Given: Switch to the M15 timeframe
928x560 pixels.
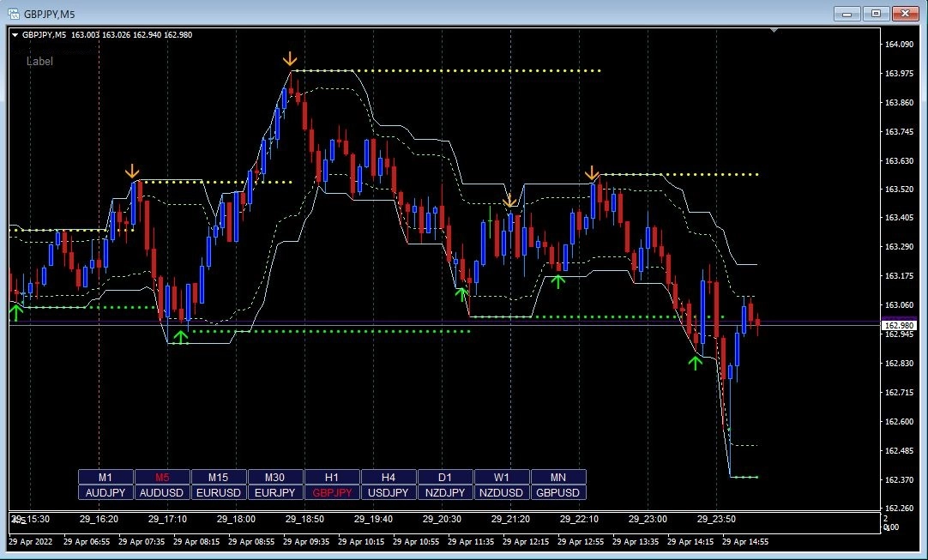Looking at the screenshot, I should click(x=219, y=477).
